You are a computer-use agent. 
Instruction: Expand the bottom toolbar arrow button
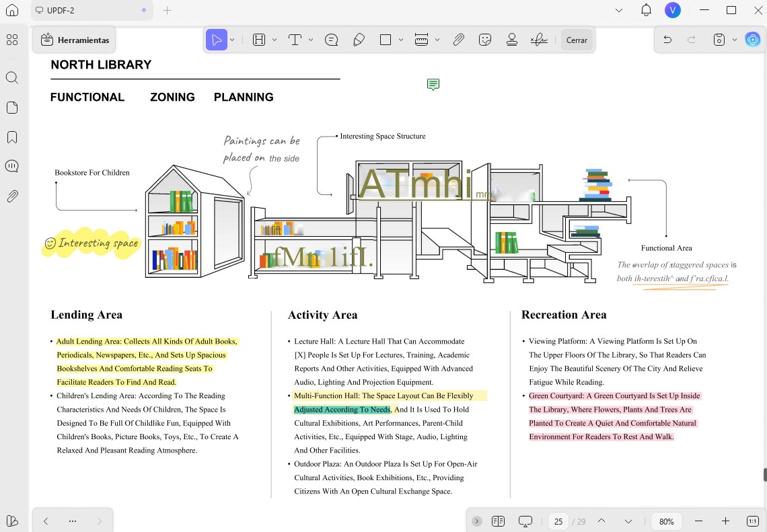click(x=477, y=521)
